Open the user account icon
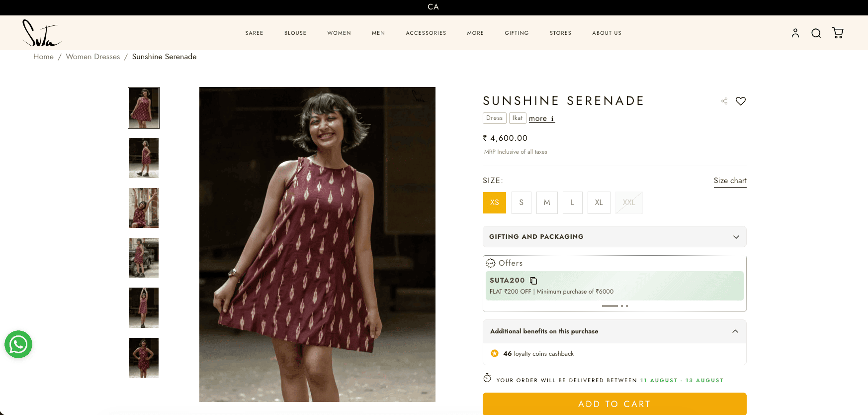Image resolution: width=868 pixels, height=415 pixels. (x=795, y=33)
